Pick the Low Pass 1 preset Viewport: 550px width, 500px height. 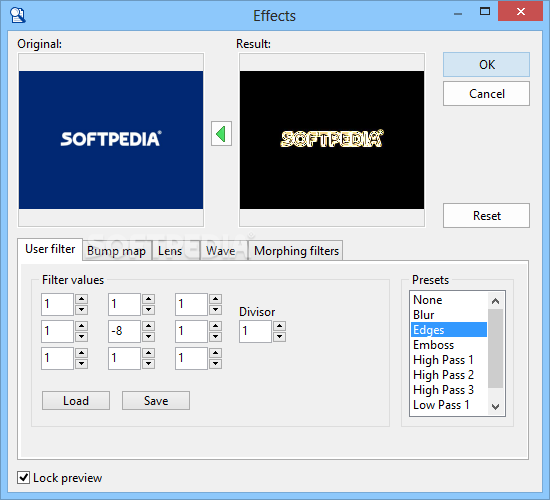tap(449, 405)
